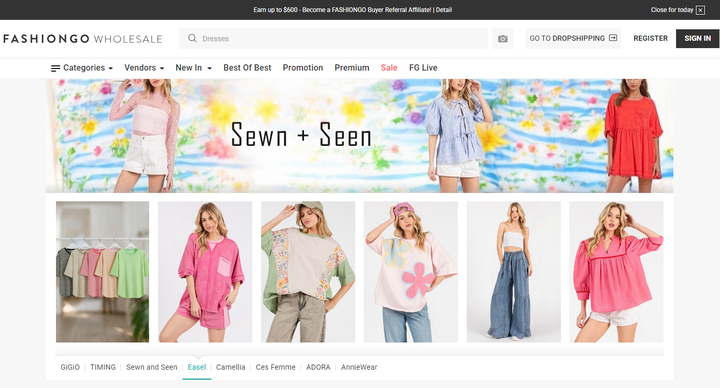Screen dimensions: 720x388
Task: Select the TIMING vendor tab
Action: [x=103, y=367]
